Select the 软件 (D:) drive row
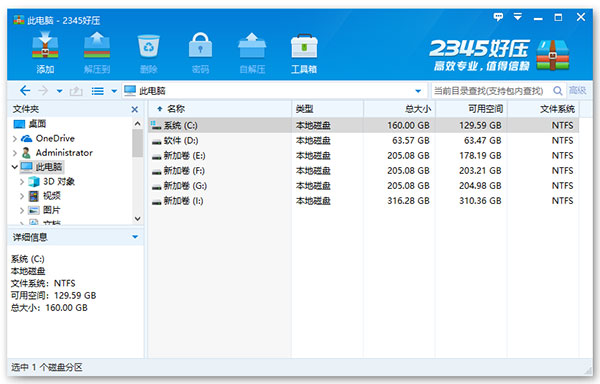600x384 pixels. click(364, 141)
